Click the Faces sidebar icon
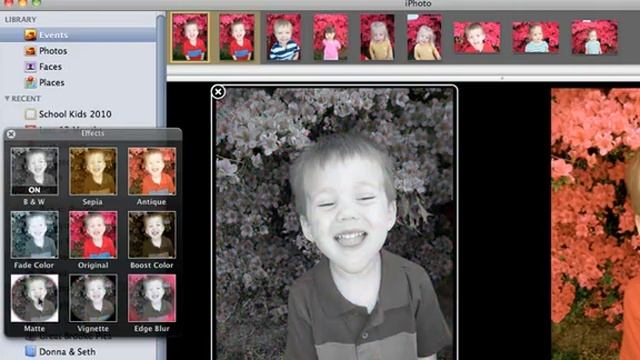This screenshot has width=640, height=360. tap(30, 67)
